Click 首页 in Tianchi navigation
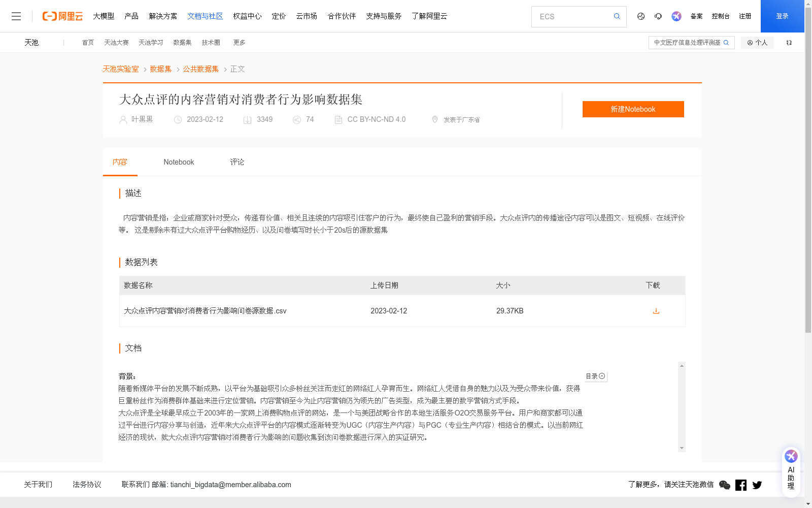 (x=88, y=43)
